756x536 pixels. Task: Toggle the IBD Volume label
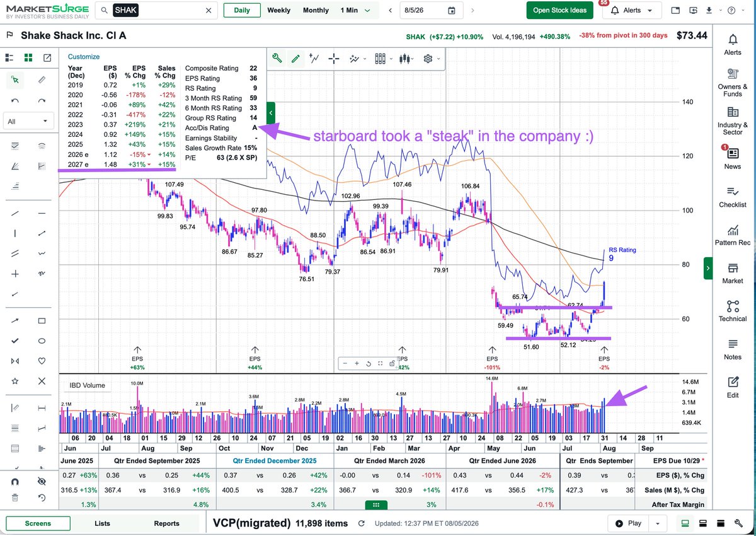[x=88, y=385]
